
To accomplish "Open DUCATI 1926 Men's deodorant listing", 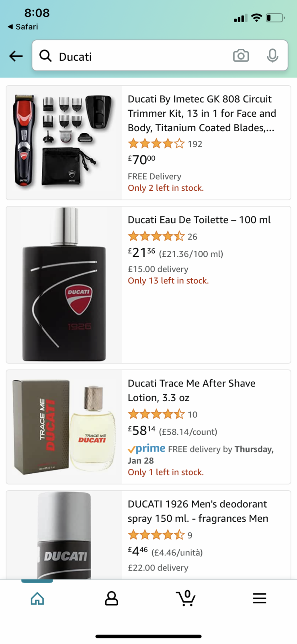I will (198, 511).
